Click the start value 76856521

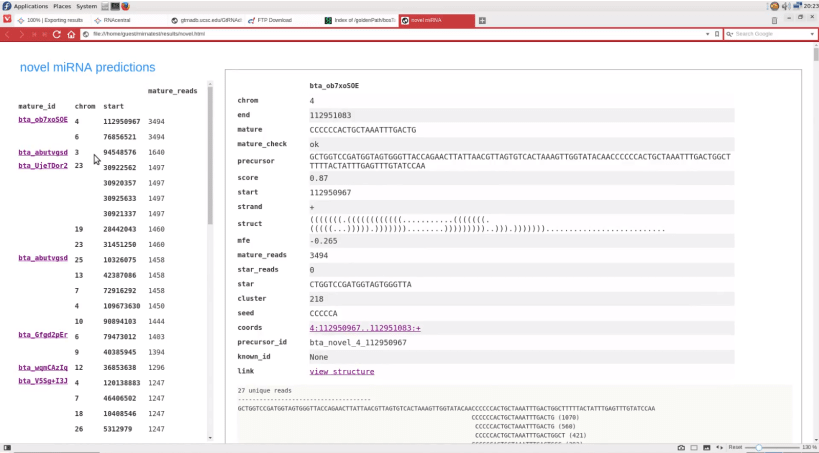pyautogui.click(x=120, y=137)
